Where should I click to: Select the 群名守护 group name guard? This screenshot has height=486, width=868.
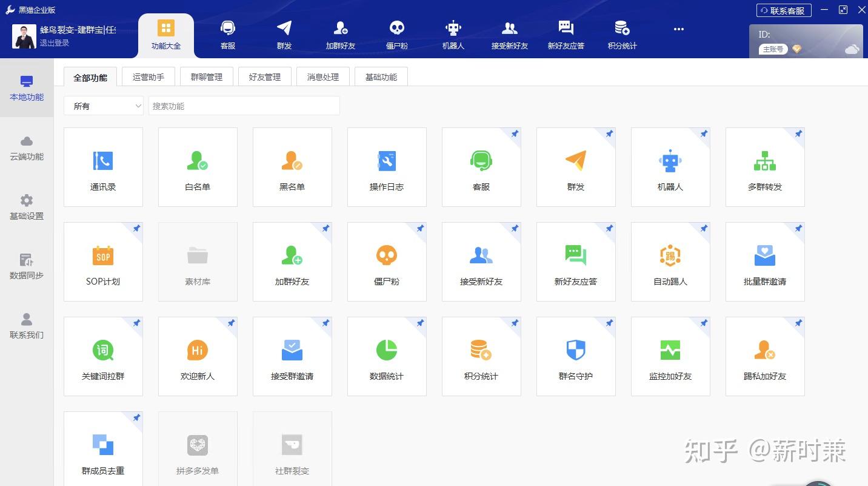pos(576,356)
